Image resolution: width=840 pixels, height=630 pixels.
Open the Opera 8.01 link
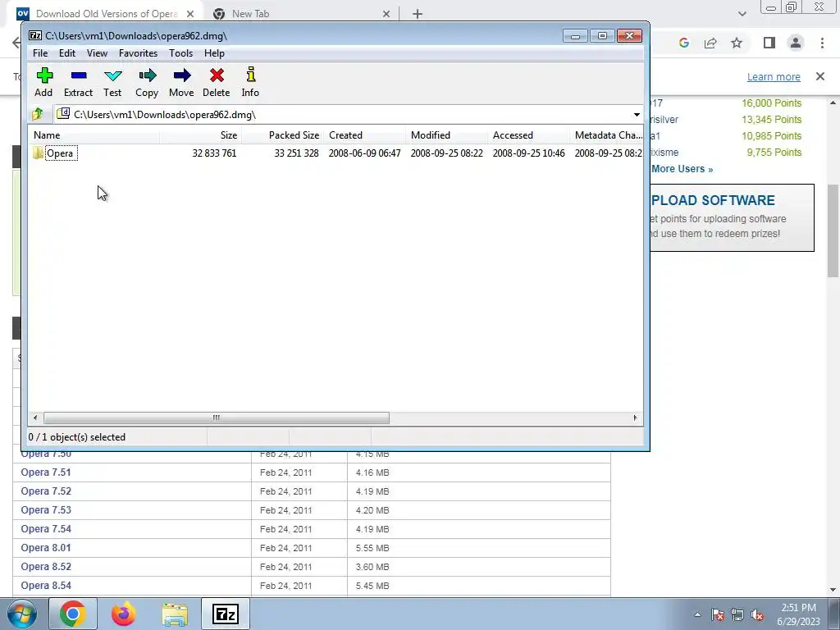(x=46, y=547)
